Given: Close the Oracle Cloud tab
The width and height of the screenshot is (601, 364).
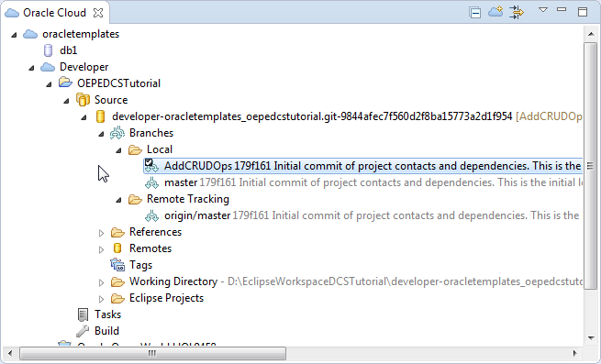Looking at the screenshot, I should pyautogui.click(x=98, y=13).
